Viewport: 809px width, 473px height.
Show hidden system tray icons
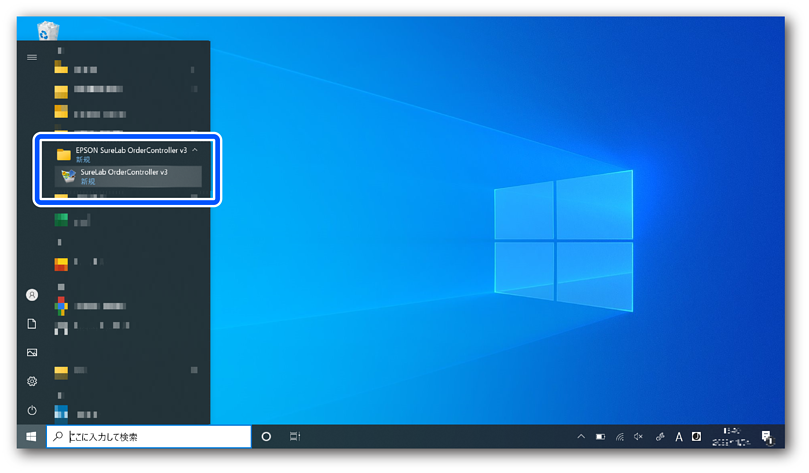[580, 437]
